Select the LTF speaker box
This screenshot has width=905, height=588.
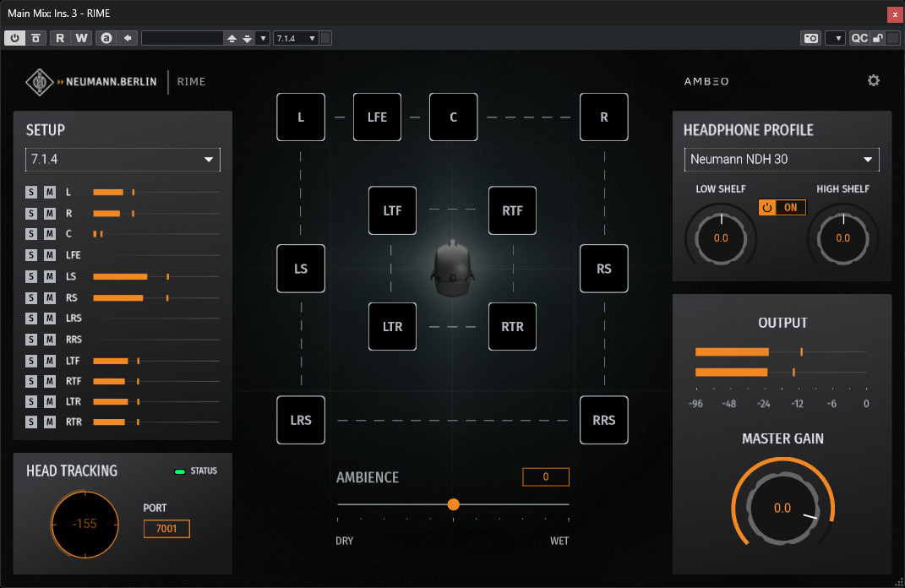392,210
